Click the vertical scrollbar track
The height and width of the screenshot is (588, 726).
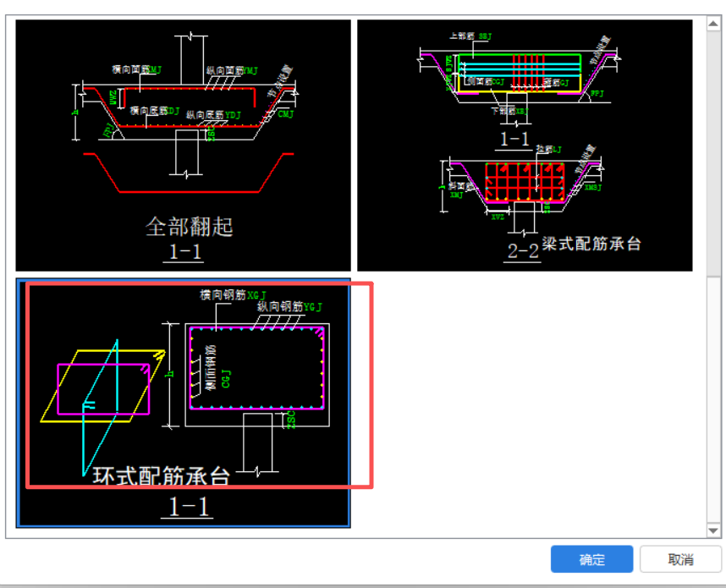tap(713, 400)
